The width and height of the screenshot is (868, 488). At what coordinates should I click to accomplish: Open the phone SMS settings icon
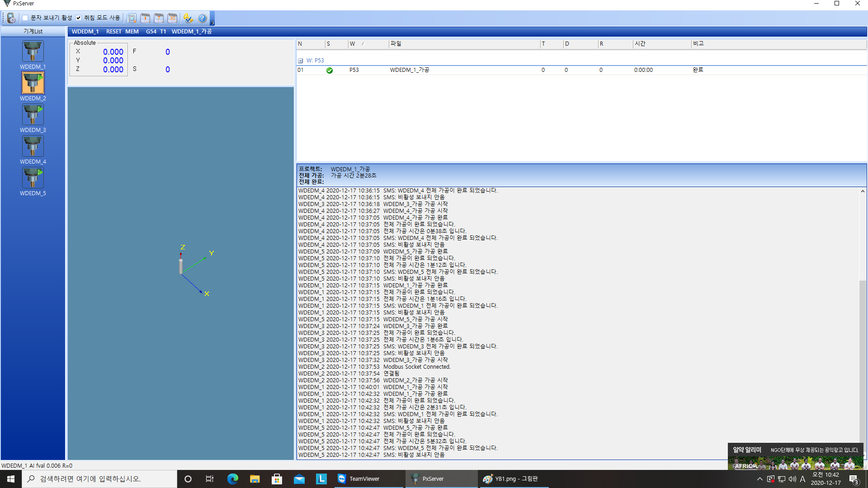click(x=11, y=18)
